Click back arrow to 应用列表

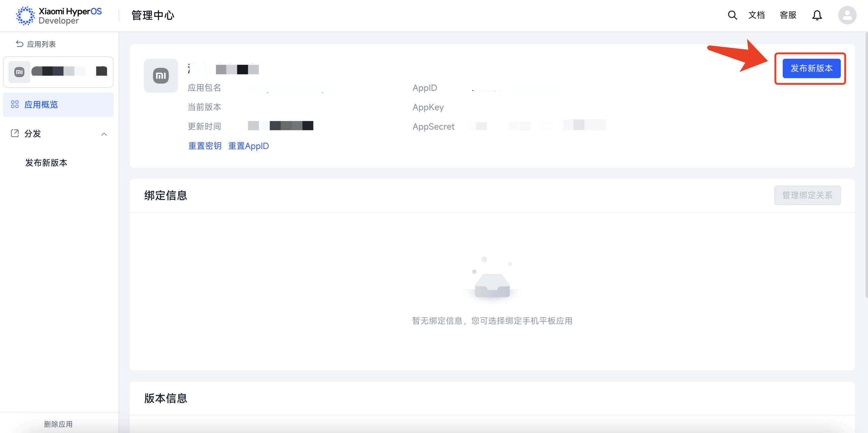point(20,44)
